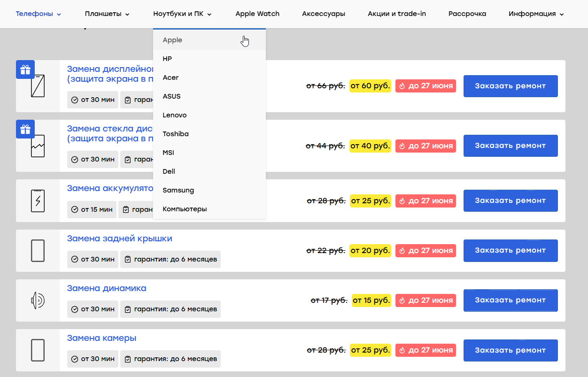The height and width of the screenshot is (377, 588).
Task: Click the display module replacement phone icon
Action: [38, 86]
